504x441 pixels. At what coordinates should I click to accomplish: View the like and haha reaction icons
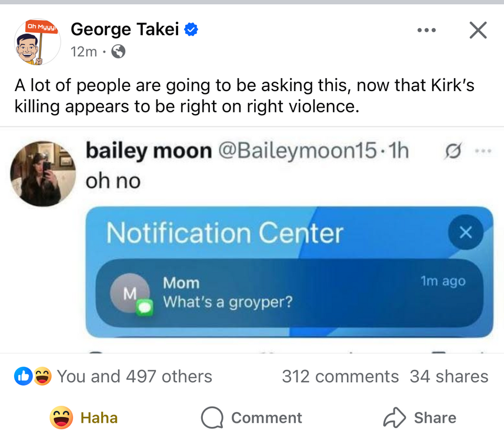(33, 376)
